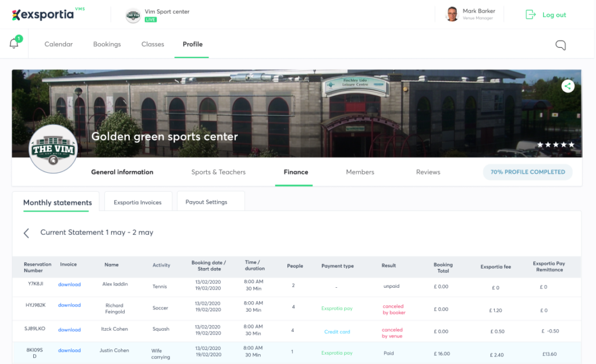Switch to Sports & Teachers tab

coord(218,172)
